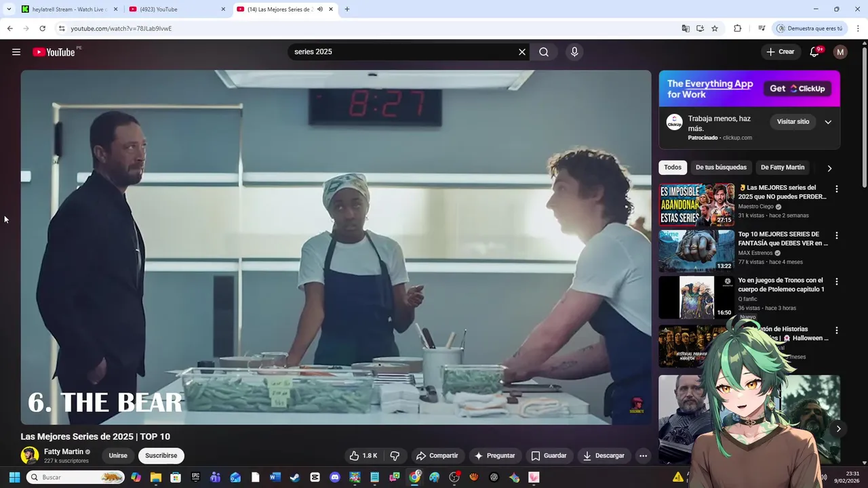Select the De Fatty Martin chip

coord(783,167)
